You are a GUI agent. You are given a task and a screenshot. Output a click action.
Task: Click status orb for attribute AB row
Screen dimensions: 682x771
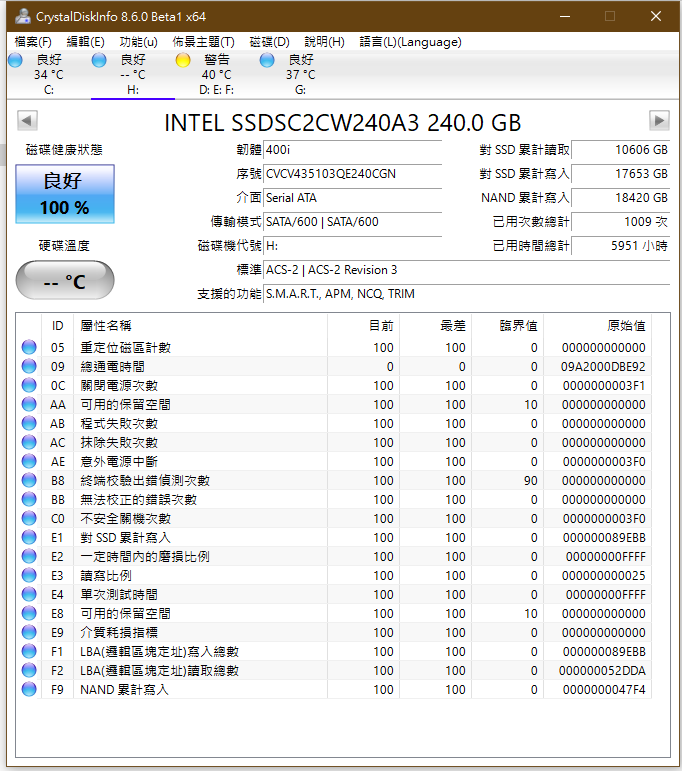(30, 423)
